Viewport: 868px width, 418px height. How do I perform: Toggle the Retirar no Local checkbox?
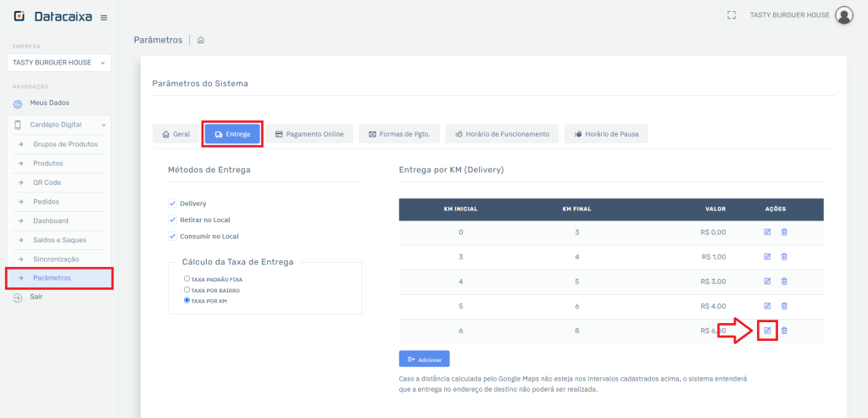173,220
